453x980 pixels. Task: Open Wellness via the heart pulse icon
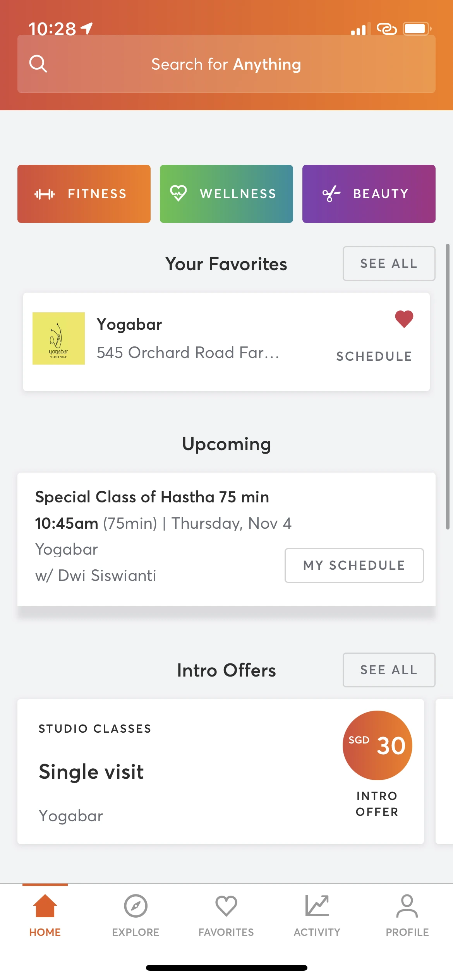[178, 193]
